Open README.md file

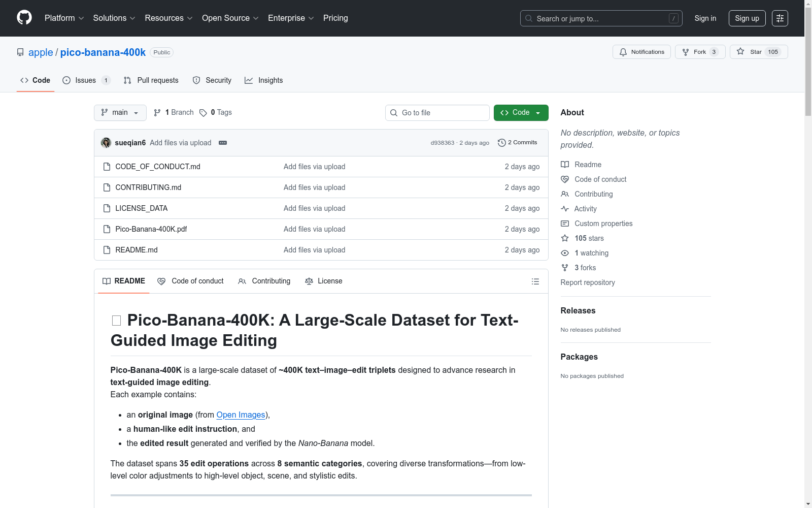coord(137,250)
